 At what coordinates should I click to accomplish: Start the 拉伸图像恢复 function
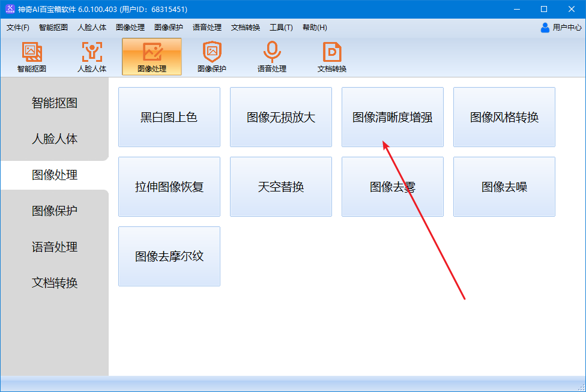coord(169,187)
